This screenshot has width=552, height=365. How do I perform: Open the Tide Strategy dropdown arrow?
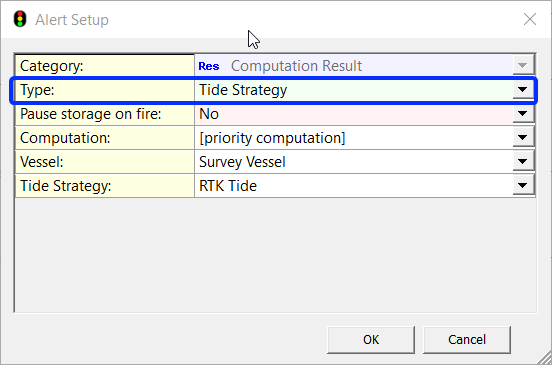(x=522, y=185)
